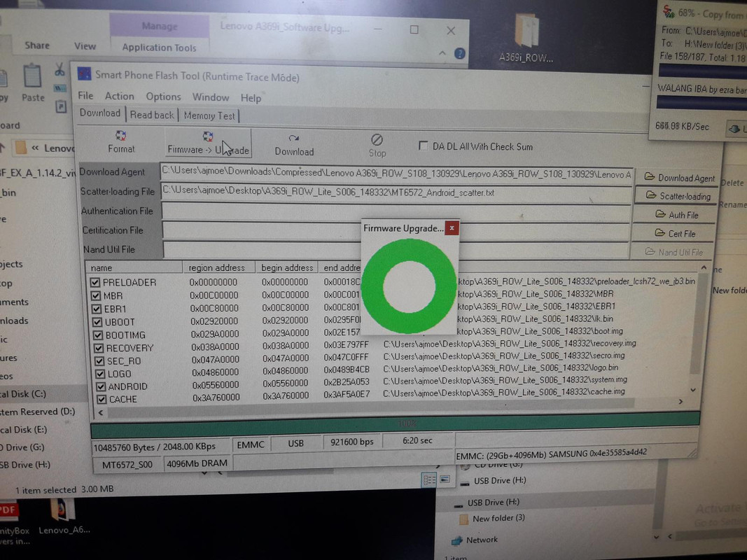Switch to the Memory Test tab
This screenshot has width=747, height=560.
(209, 115)
